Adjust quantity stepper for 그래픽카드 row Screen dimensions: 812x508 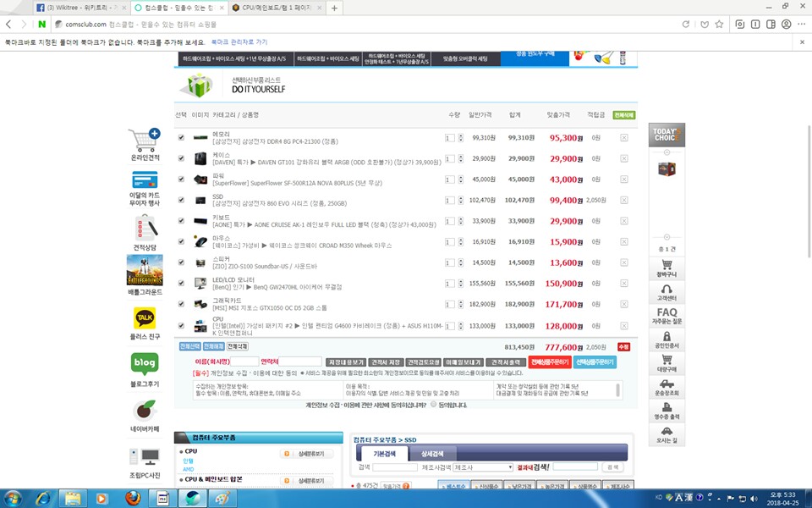click(461, 304)
